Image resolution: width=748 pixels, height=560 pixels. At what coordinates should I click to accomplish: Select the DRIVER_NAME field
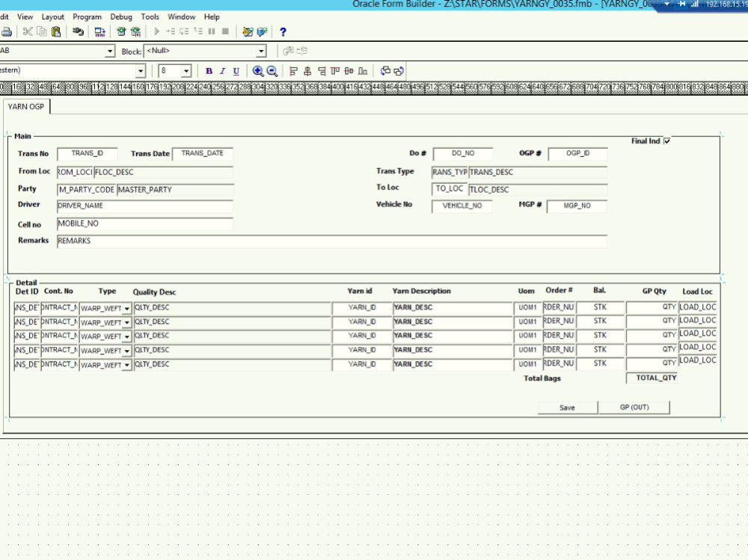click(x=145, y=206)
